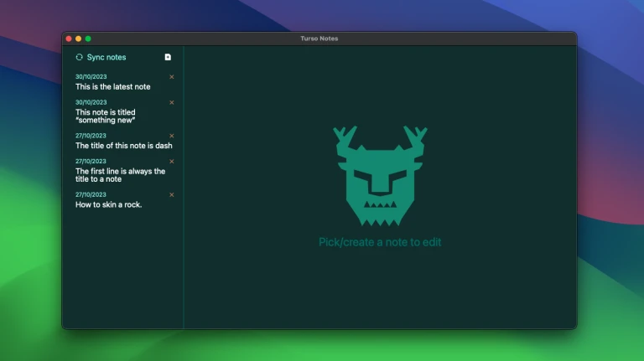Image resolution: width=644 pixels, height=361 pixels.
Task: Click the 27/10/2023 date above "How to skin a rock."
Action: coord(91,195)
